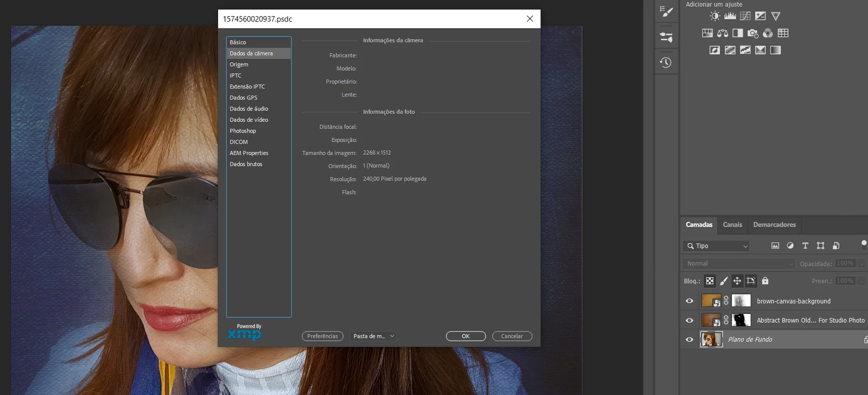
Task: Open the Normal blend mode dropdown
Action: [x=739, y=264]
